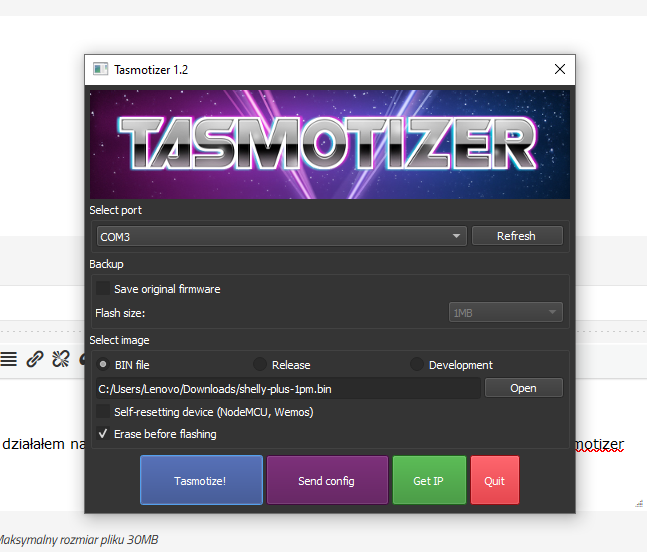Click the remove link icon in editor
Screen dimensions: 647x552
point(61,359)
